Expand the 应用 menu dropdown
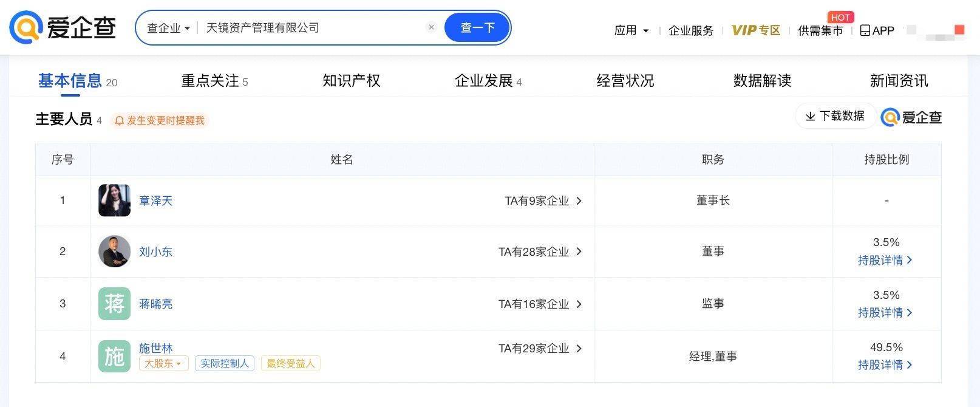The height and width of the screenshot is (407, 980). [x=631, y=30]
